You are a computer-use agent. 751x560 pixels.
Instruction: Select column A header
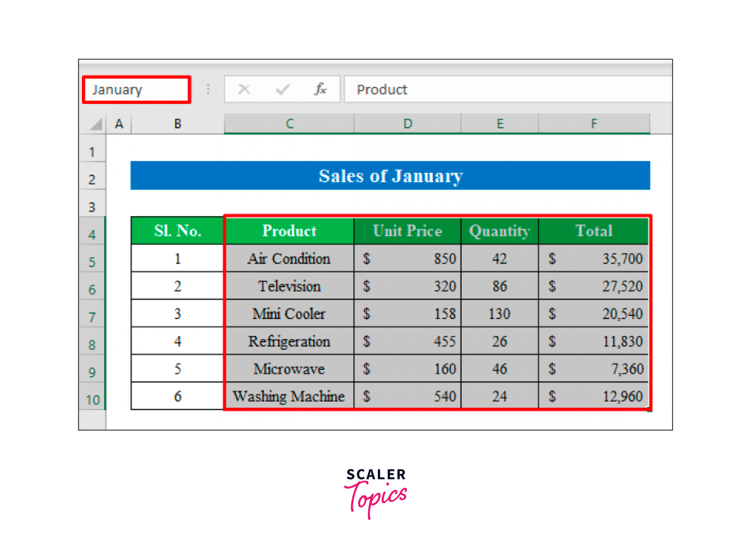pos(119,124)
